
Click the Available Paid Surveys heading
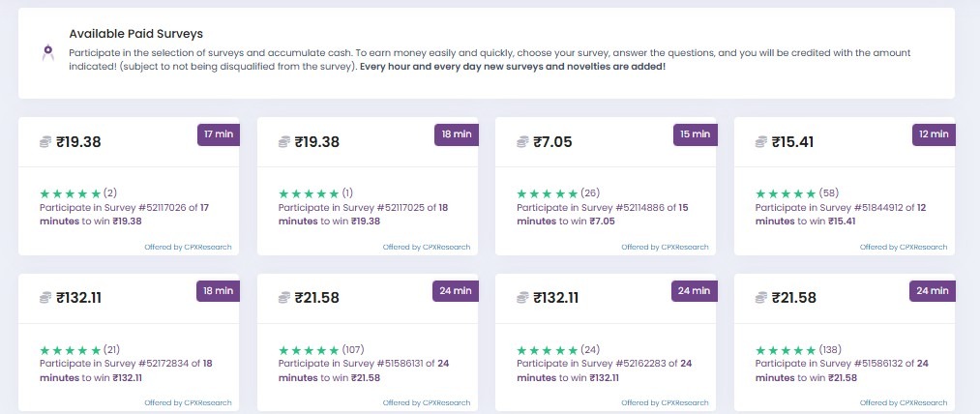pos(135,34)
